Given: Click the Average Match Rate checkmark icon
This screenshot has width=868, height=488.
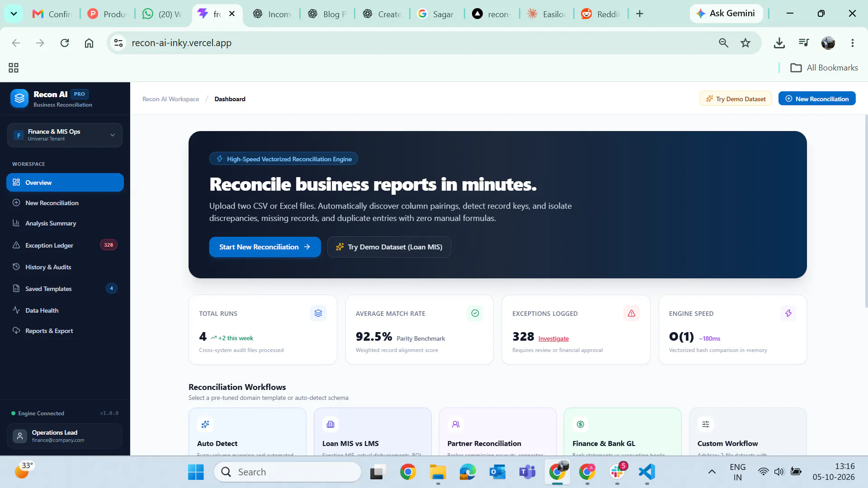Looking at the screenshot, I should pyautogui.click(x=475, y=313).
